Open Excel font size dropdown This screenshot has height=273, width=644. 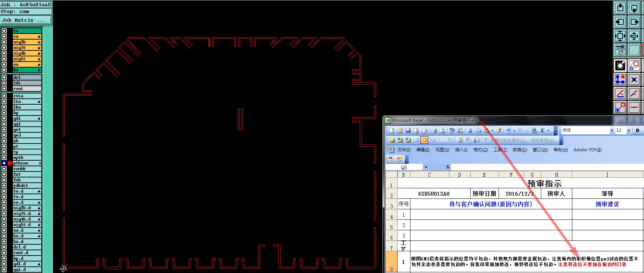coord(629,131)
